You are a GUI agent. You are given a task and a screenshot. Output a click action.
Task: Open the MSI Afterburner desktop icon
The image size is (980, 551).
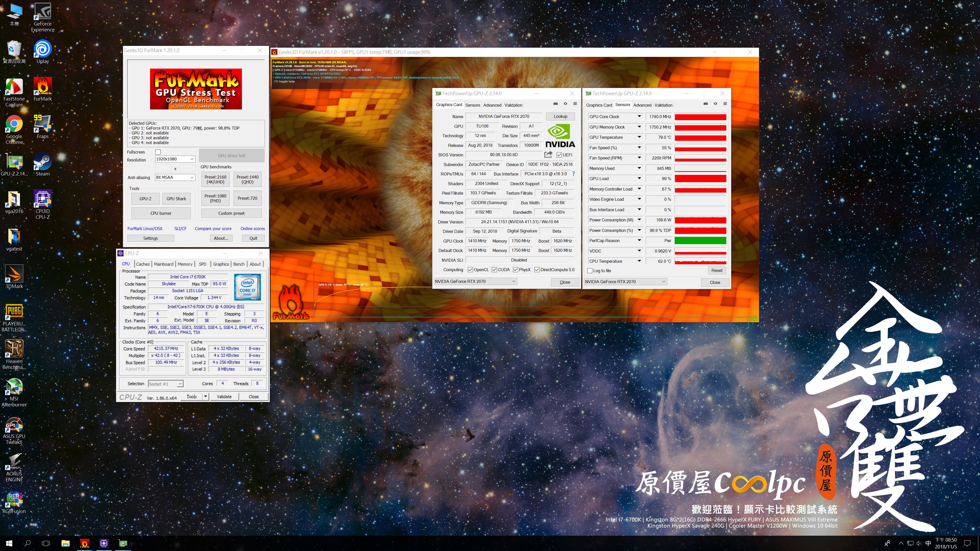pyautogui.click(x=14, y=392)
